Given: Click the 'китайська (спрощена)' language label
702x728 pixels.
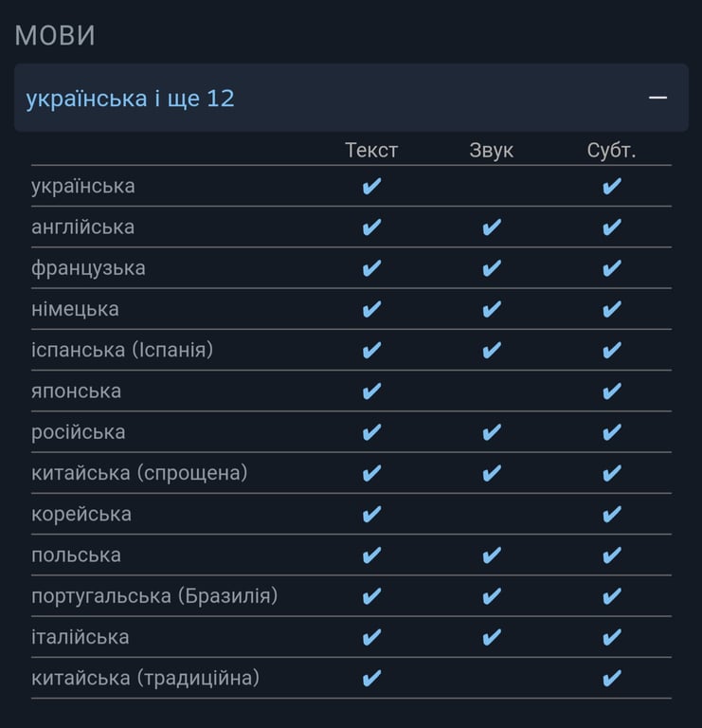Looking at the screenshot, I should pyautogui.click(x=139, y=473).
